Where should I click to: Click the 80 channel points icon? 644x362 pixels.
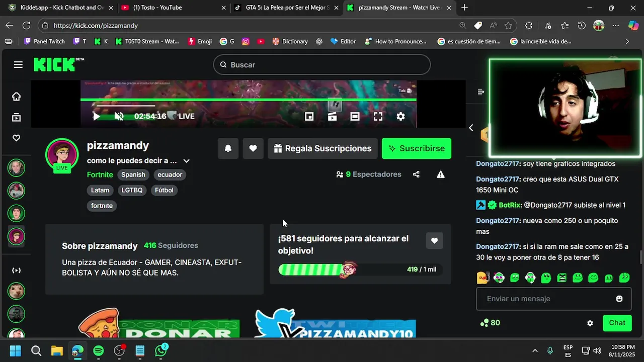coord(485,323)
